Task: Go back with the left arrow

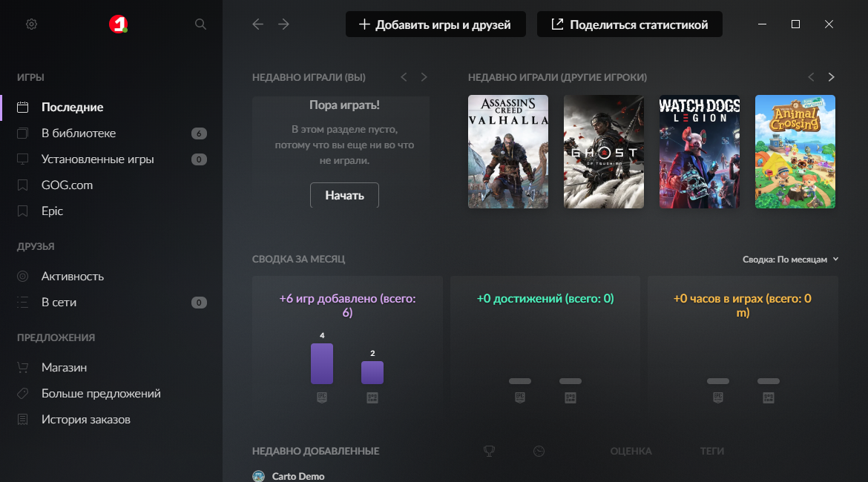Action: click(258, 24)
